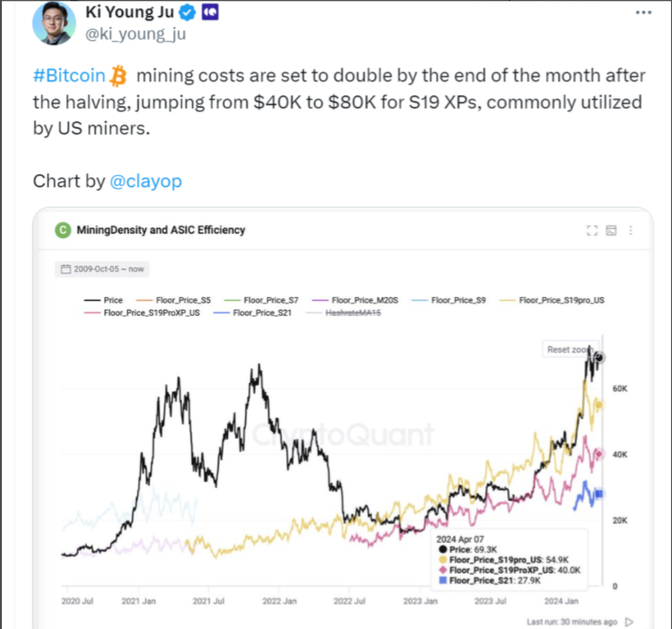Open the @clayop mention link

coord(146,181)
